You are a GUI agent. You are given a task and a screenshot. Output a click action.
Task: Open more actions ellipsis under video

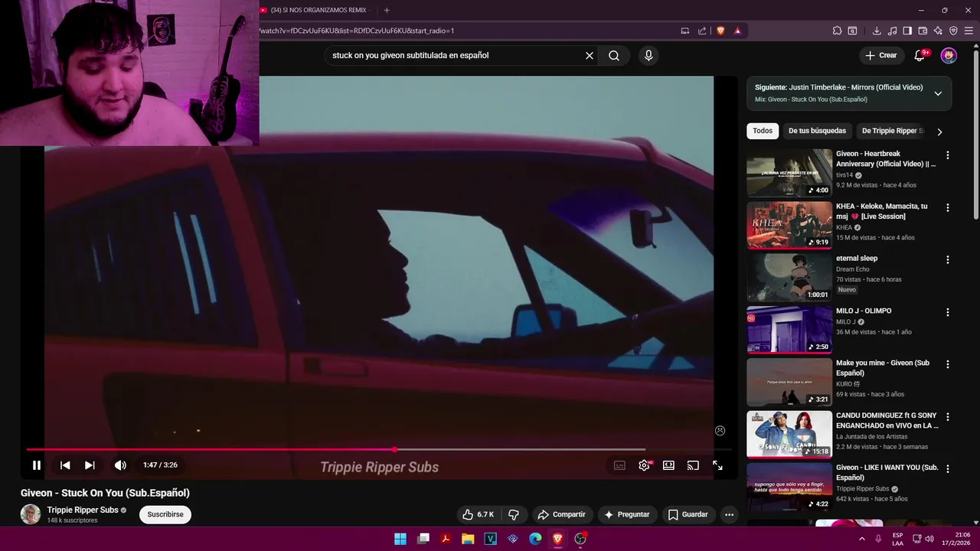click(x=729, y=514)
